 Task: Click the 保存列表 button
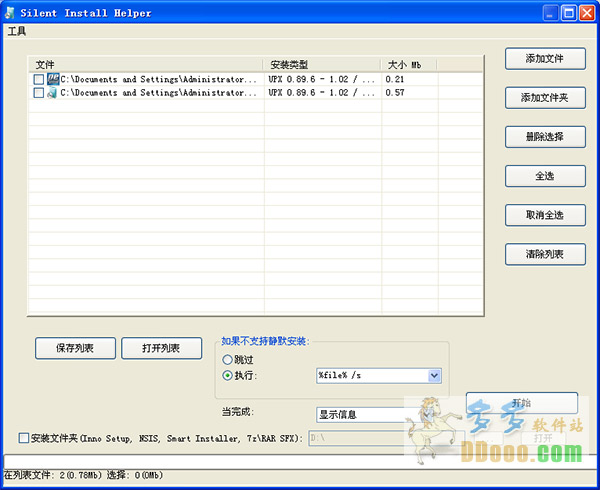pos(75,348)
